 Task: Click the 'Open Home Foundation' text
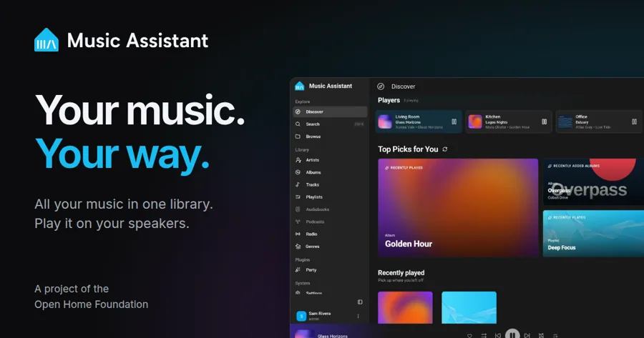click(x=91, y=304)
